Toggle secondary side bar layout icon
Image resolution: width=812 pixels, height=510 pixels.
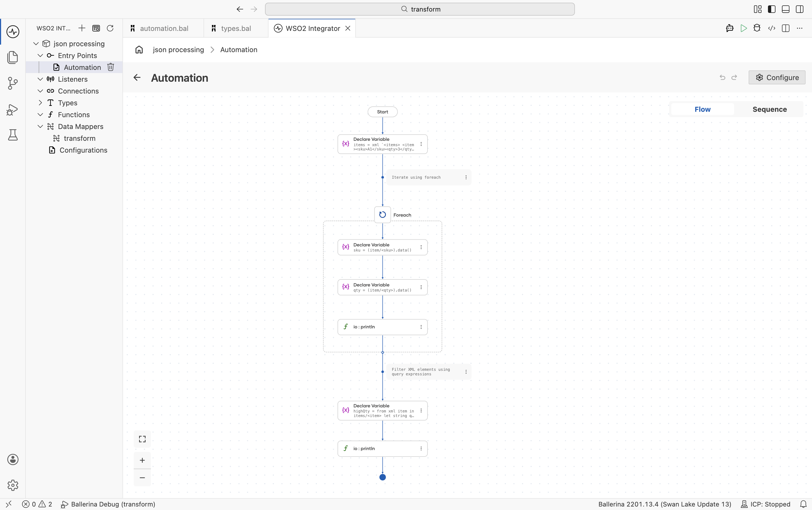pos(800,9)
